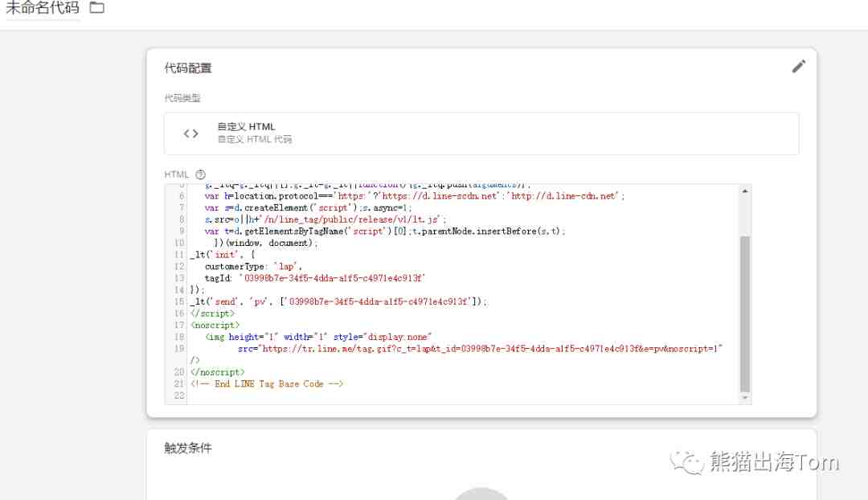The image size is (868, 500).
Task: Click the custom HTML code brackets icon
Action: click(191, 133)
